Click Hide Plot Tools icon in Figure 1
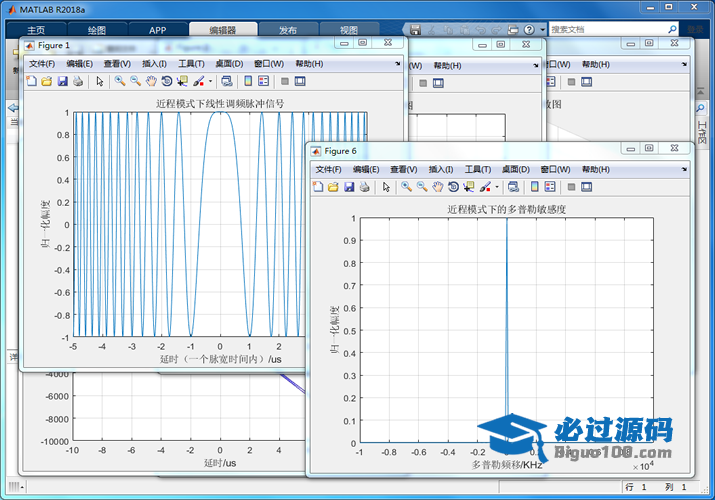 (x=285, y=81)
